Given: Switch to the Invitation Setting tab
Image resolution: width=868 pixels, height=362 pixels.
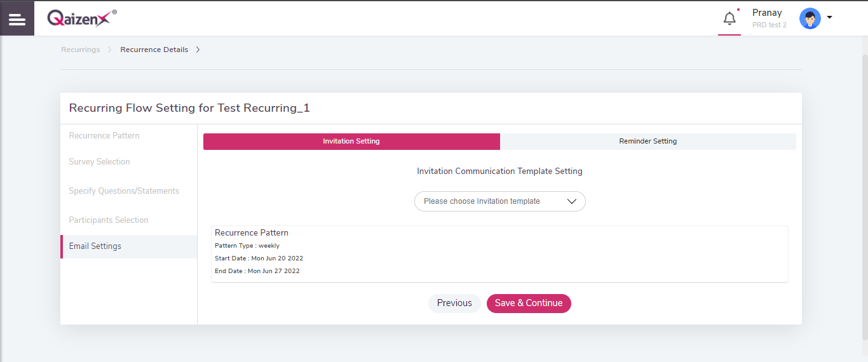Looking at the screenshot, I should tap(351, 142).
